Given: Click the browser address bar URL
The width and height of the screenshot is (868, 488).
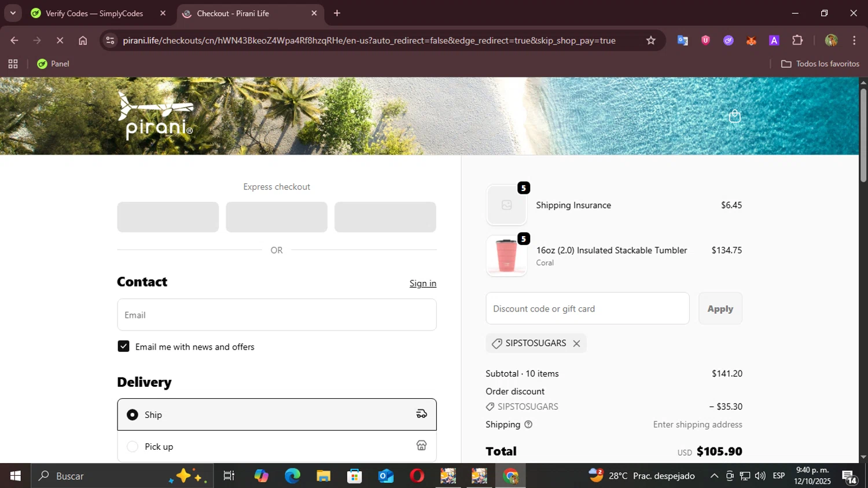Looking at the screenshot, I should pos(369,41).
